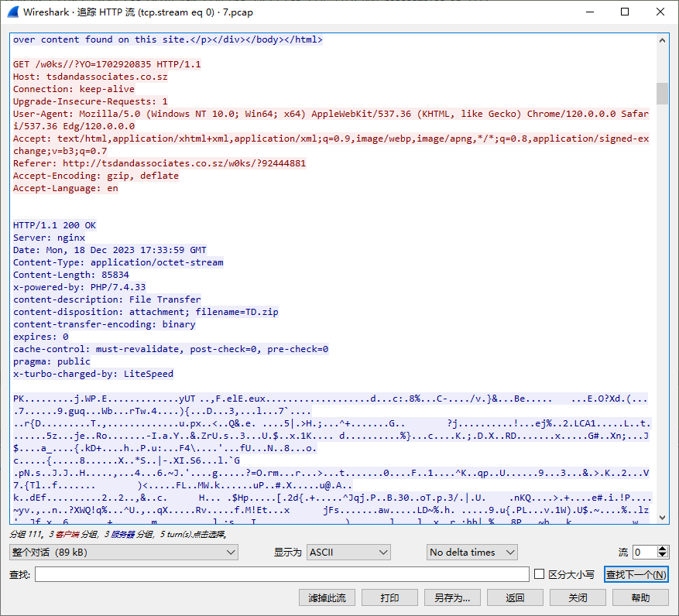Open the No delta times dropdown
The width and height of the screenshot is (679, 616).
(472, 552)
